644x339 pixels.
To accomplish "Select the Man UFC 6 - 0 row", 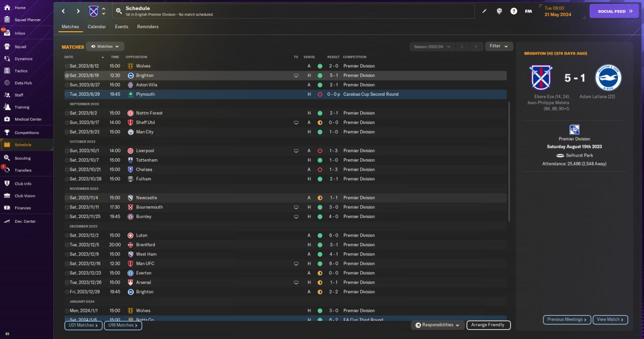I will 285,263.
